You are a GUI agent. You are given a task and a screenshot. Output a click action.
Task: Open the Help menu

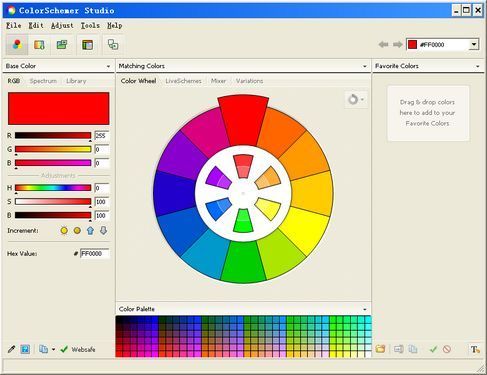point(114,25)
